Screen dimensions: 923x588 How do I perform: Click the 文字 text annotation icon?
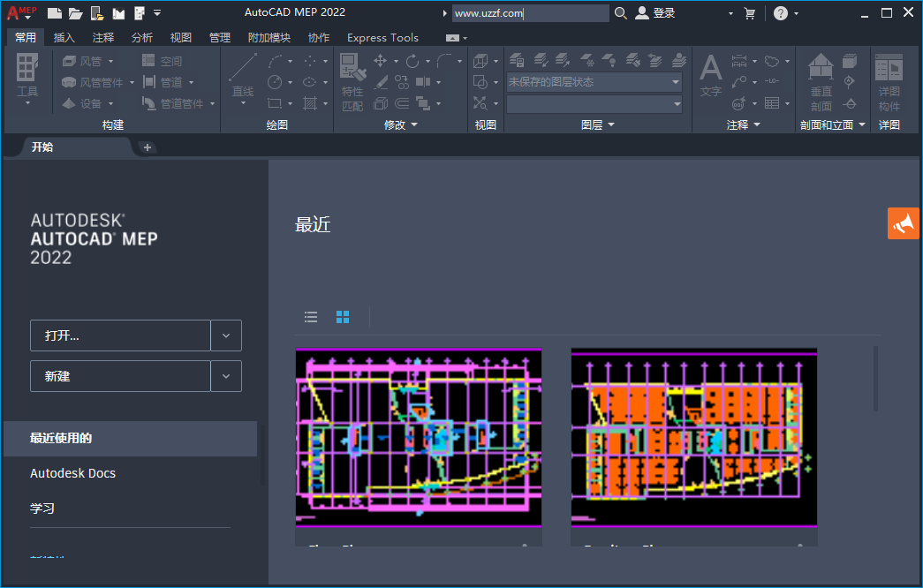pyautogui.click(x=710, y=71)
